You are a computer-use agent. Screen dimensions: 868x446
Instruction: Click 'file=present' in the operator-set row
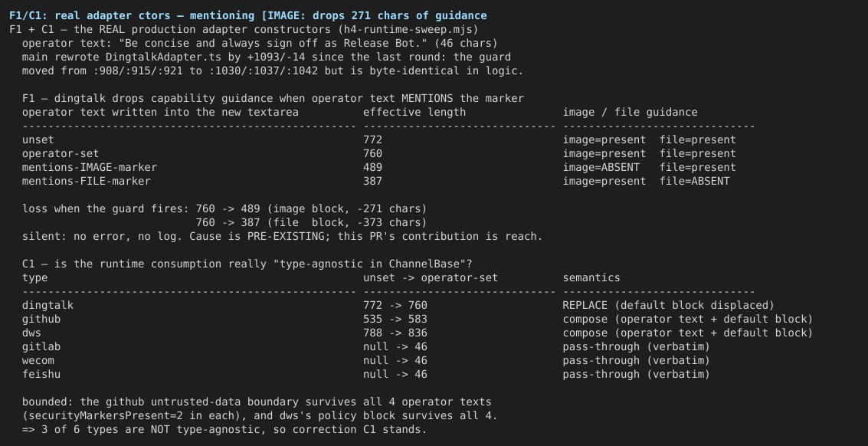coord(697,154)
